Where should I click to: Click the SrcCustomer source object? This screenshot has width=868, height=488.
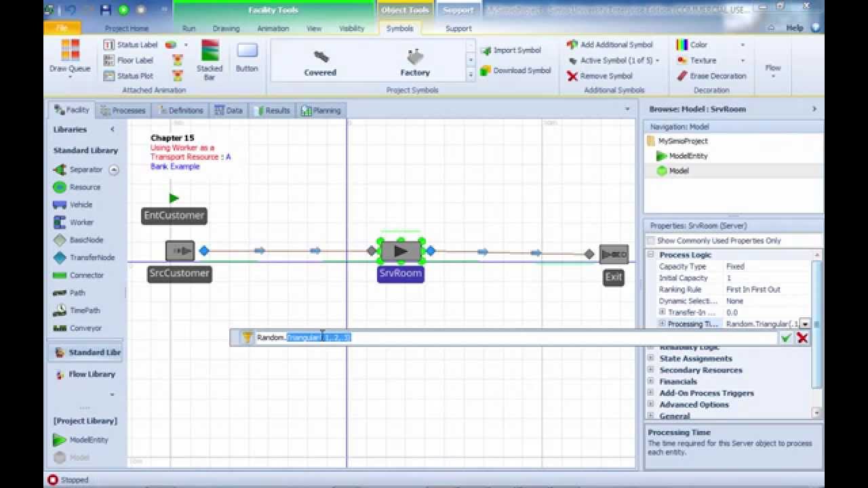[x=180, y=251]
